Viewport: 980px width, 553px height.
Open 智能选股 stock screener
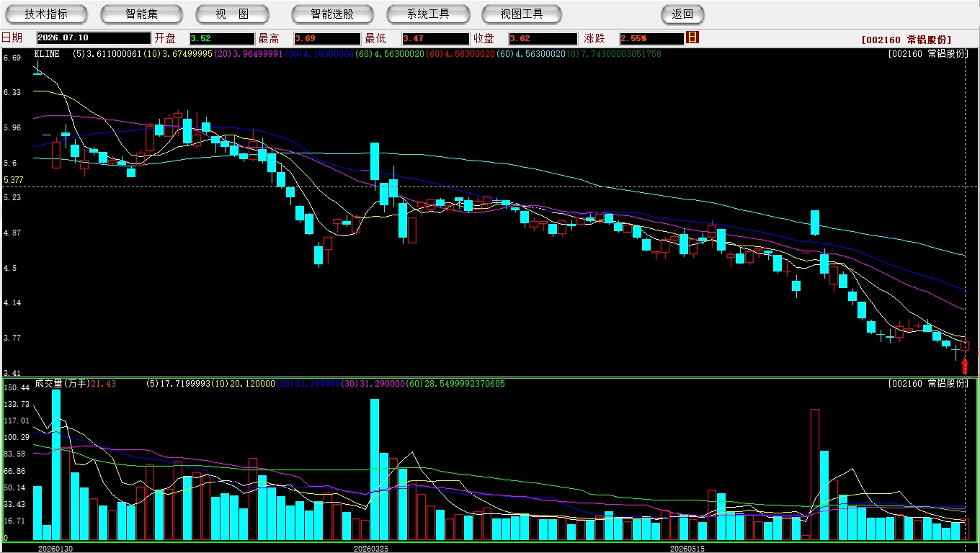pyautogui.click(x=332, y=14)
